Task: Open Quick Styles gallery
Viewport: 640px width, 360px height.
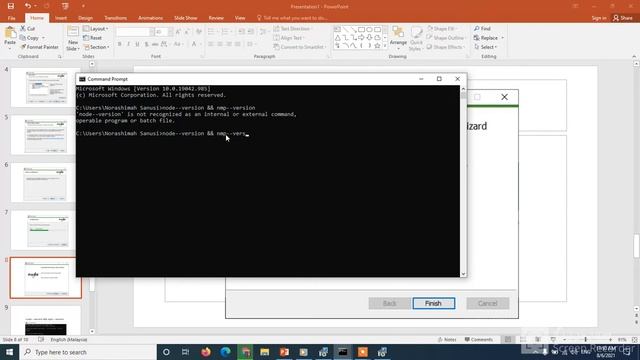Action: (x=416, y=38)
